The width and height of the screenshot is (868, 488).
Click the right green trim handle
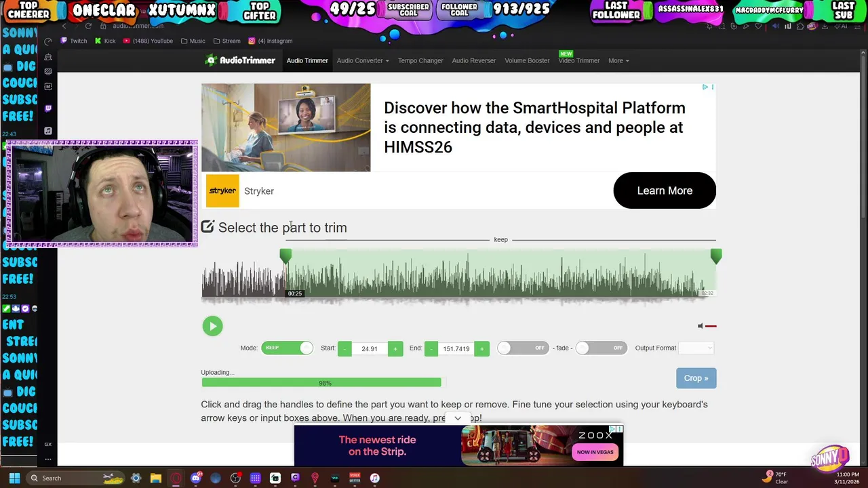[716, 256]
